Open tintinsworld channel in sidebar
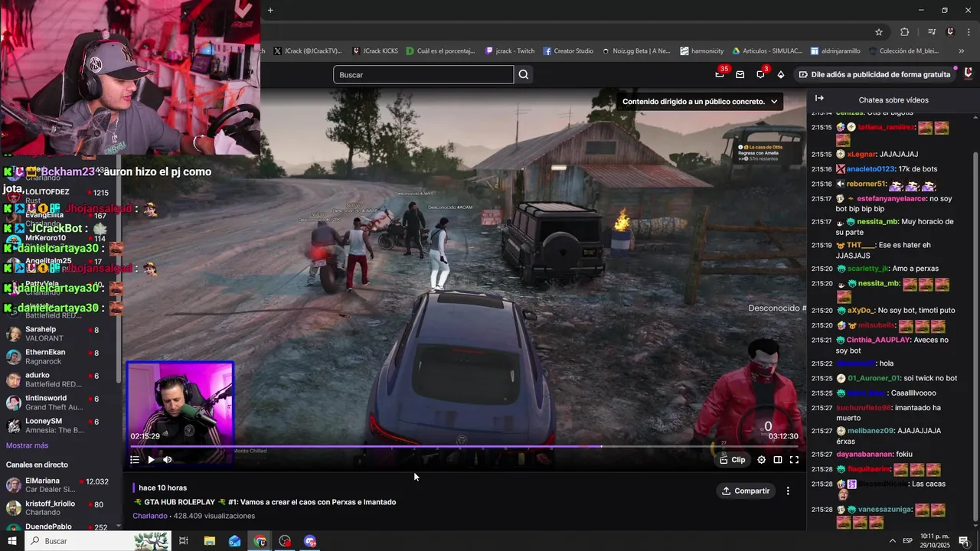This screenshot has height=551, width=980. click(x=60, y=403)
